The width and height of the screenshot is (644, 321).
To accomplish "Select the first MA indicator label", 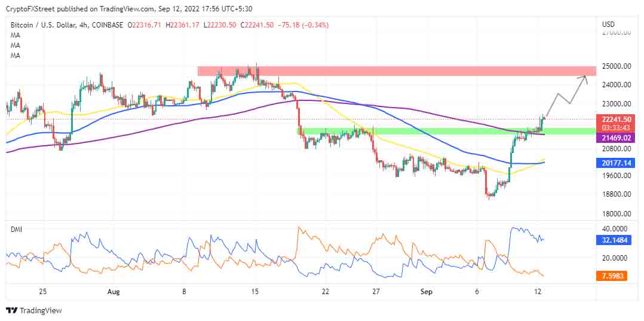I will pyautogui.click(x=15, y=35).
